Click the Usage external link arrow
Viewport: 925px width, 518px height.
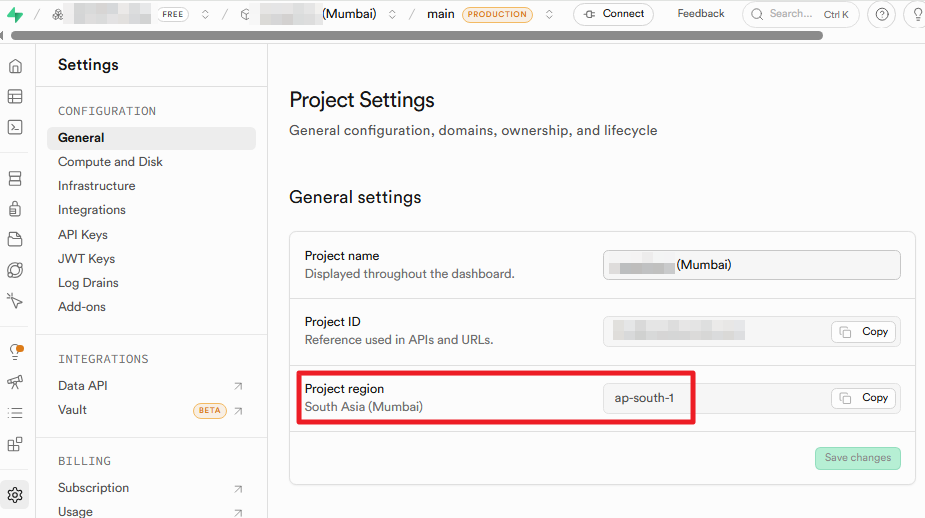238,512
